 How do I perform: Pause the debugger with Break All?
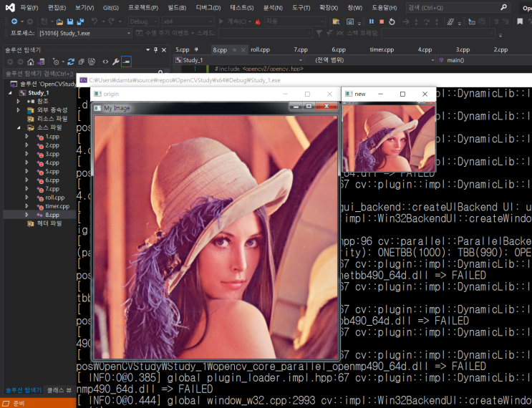pyautogui.click(x=372, y=21)
